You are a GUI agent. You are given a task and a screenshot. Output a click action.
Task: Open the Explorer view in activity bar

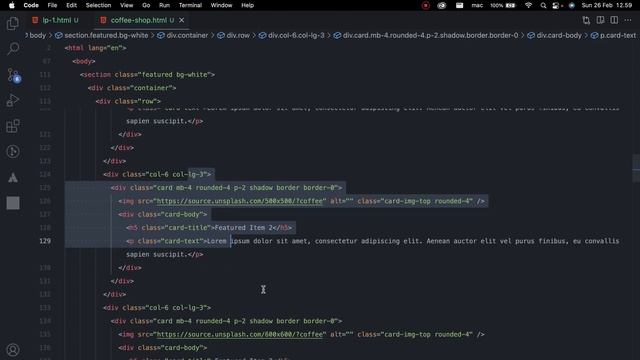pos(13,24)
